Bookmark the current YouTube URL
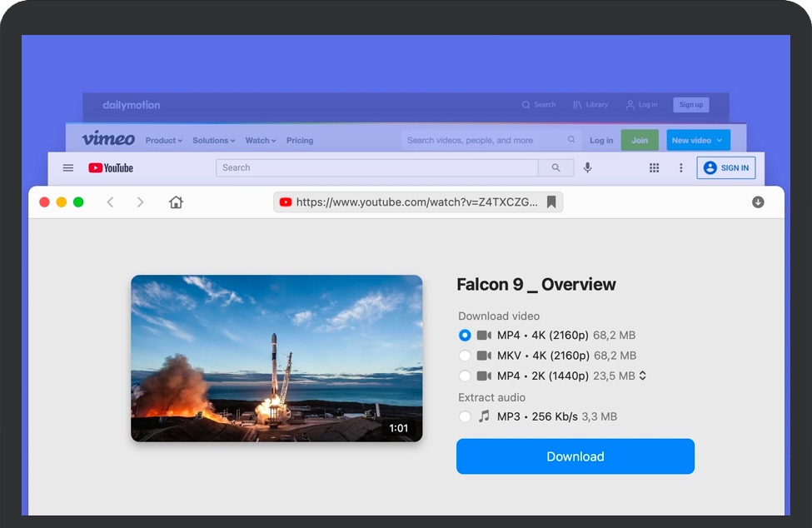 pyautogui.click(x=551, y=202)
